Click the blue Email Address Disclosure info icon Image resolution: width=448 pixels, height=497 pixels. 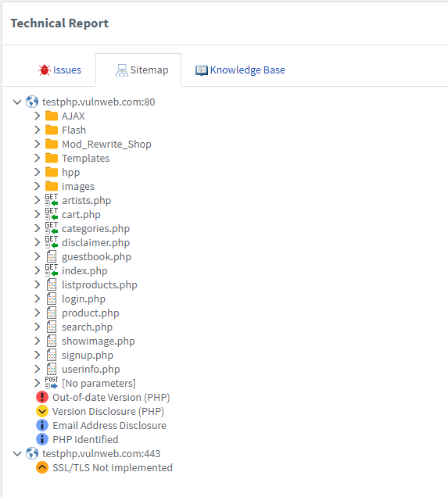tap(42, 425)
